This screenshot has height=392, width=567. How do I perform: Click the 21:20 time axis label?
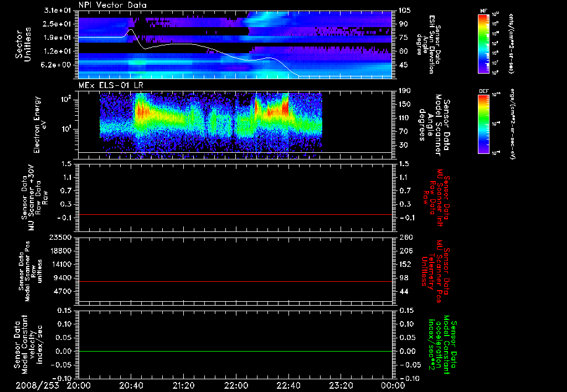184,385
